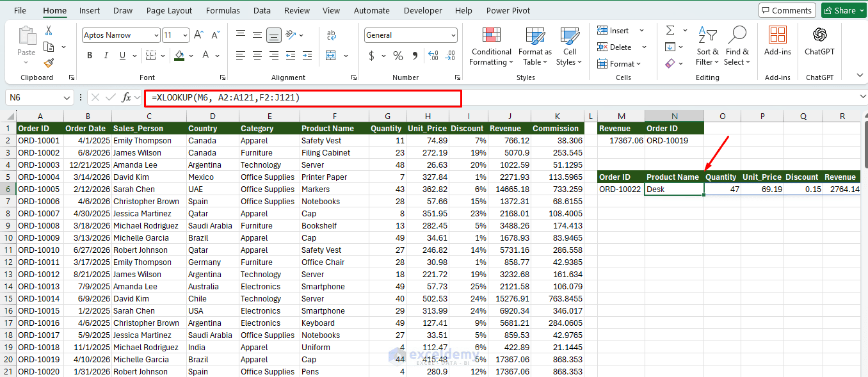Switch to the Page Layout tab

point(169,10)
